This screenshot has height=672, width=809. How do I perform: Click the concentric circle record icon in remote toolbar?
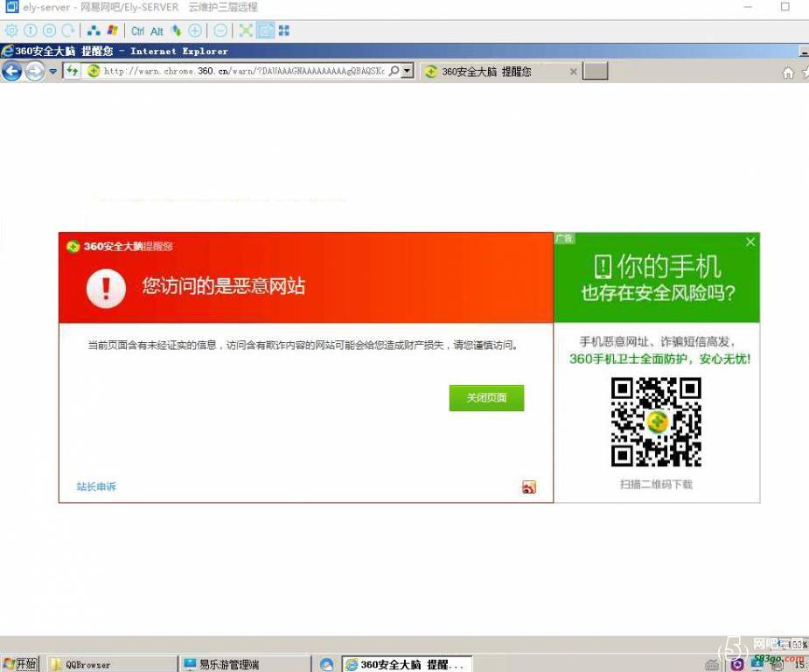pos(49,31)
